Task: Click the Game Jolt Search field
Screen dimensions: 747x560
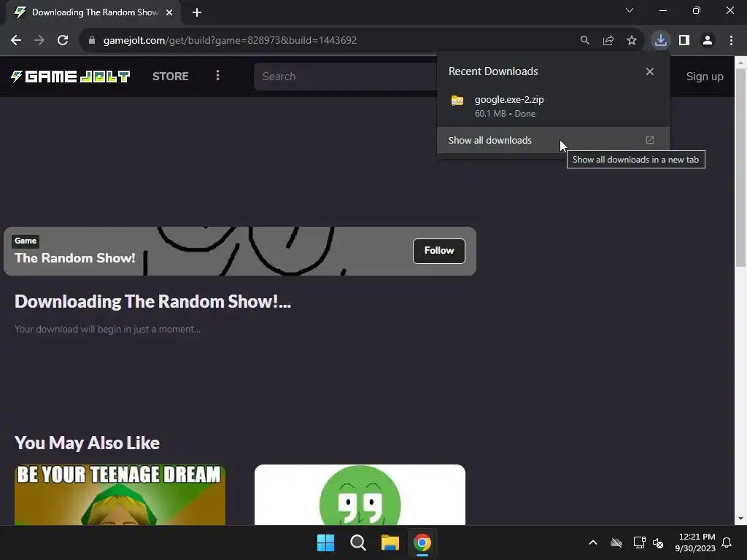Action: tap(345, 77)
